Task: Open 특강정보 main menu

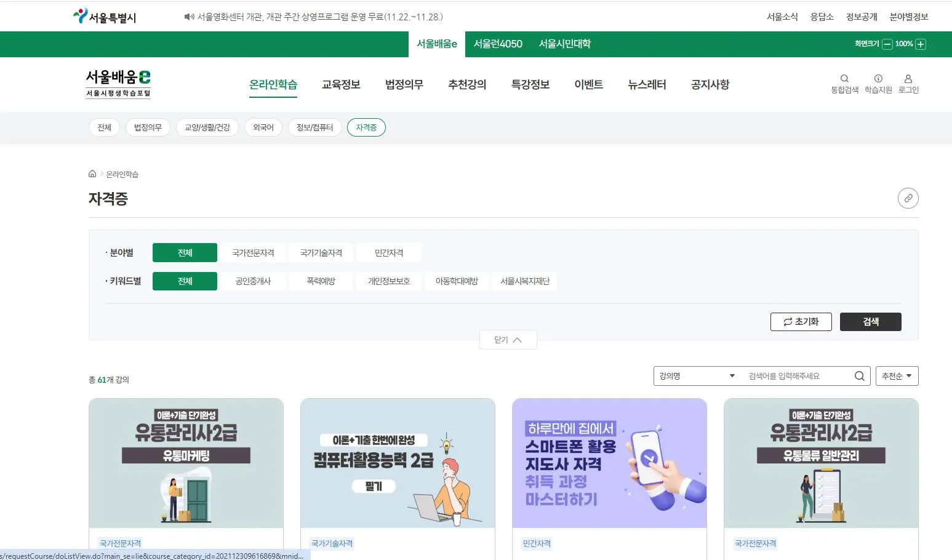Action: click(530, 85)
